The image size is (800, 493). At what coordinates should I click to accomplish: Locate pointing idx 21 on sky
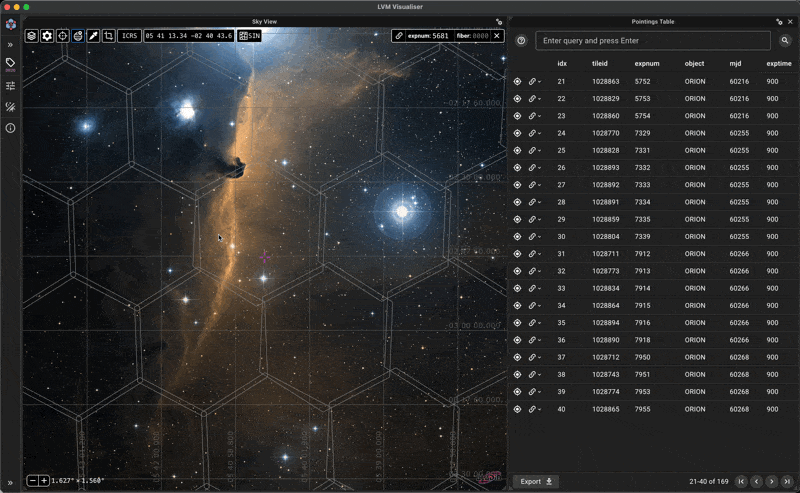coord(517,82)
